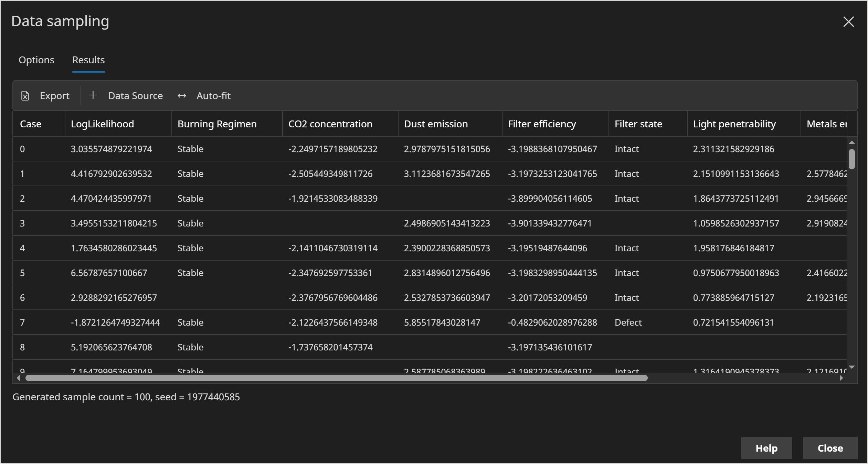Click the horizontal scrollbar thumb
The height and width of the screenshot is (464, 868).
[x=336, y=378]
